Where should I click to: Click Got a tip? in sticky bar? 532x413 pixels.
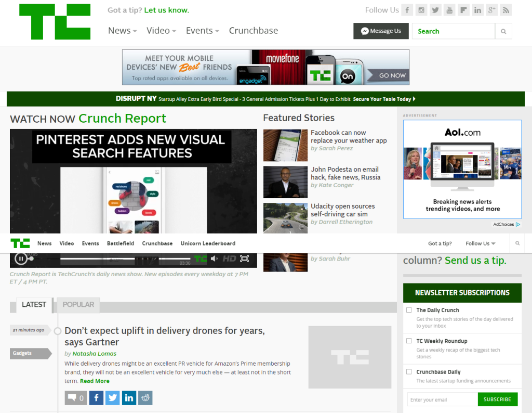(x=440, y=243)
